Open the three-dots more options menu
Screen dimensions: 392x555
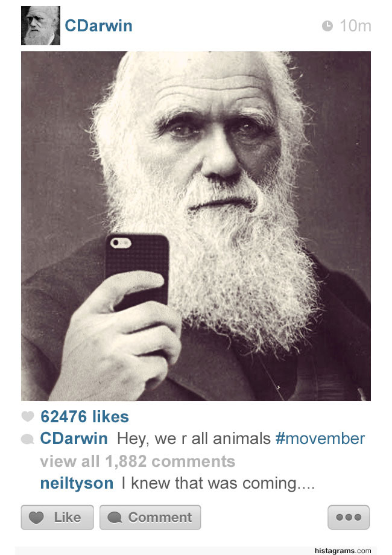click(x=349, y=517)
